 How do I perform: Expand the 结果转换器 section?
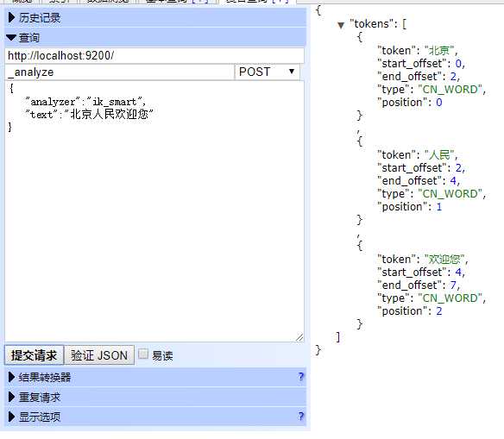pos(155,377)
